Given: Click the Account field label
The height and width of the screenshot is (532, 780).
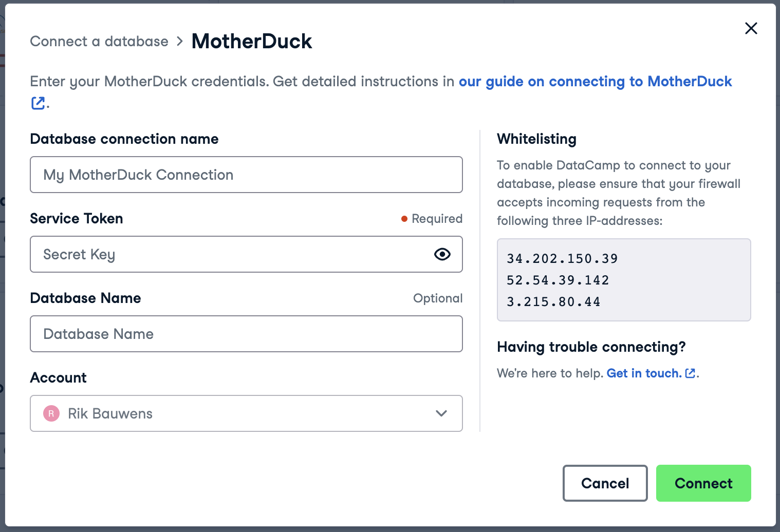Looking at the screenshot, I should (58, 377).
